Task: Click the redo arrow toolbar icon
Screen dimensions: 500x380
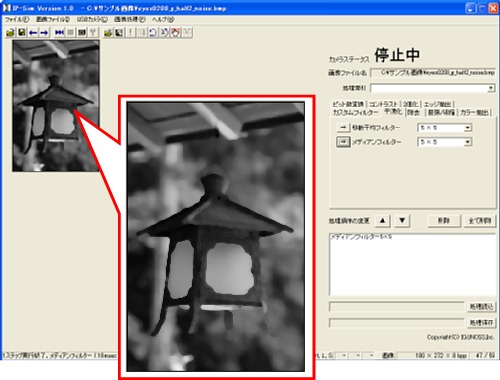Action: coord(164,32)
